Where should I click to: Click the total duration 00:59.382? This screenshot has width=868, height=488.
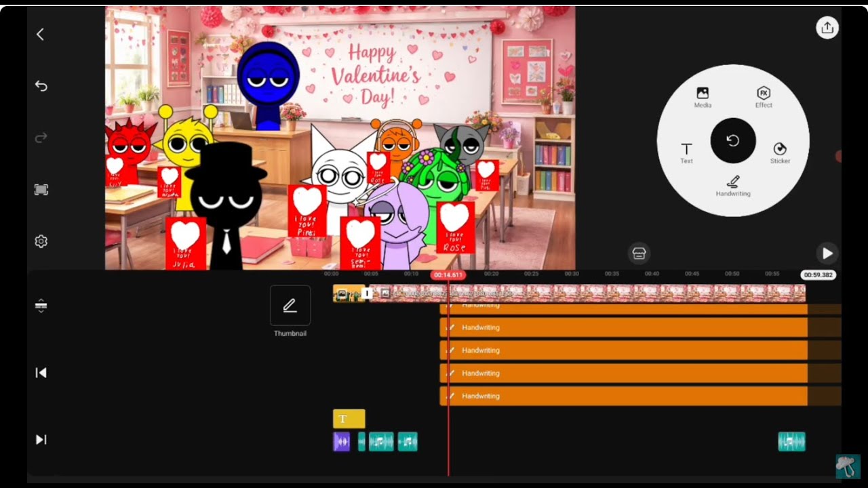pos(818,275)
